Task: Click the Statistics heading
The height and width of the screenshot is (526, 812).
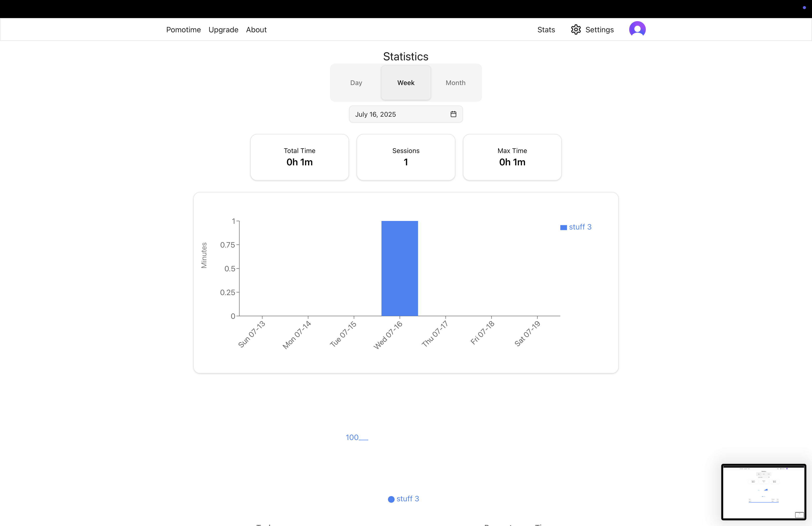Action: click(406, 56)
